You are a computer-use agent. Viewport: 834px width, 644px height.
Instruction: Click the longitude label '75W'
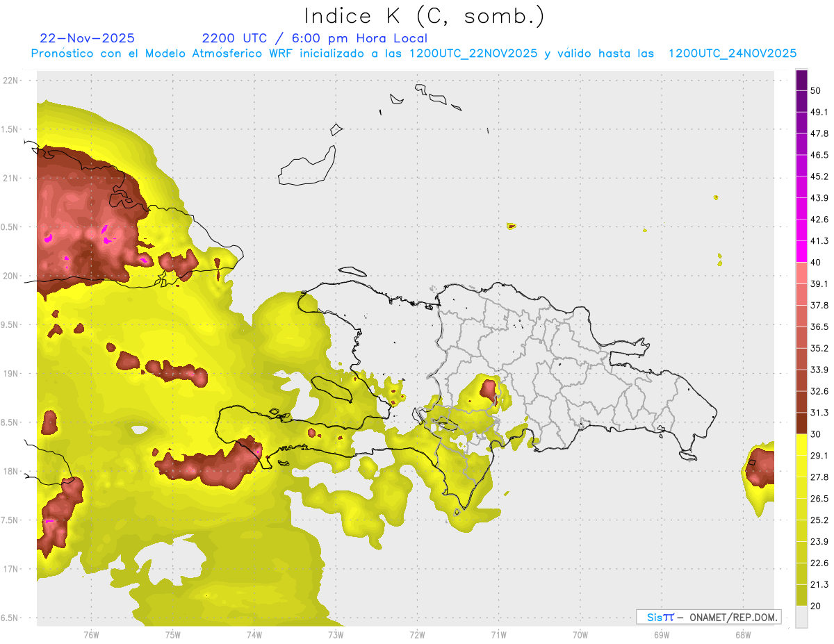click(172, 634)
